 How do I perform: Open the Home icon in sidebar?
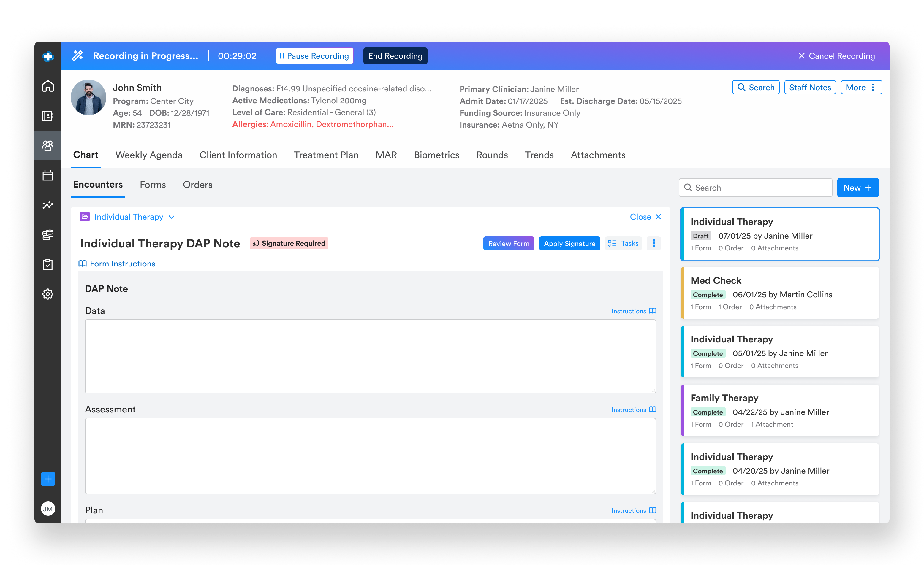[x=48, y=86]
